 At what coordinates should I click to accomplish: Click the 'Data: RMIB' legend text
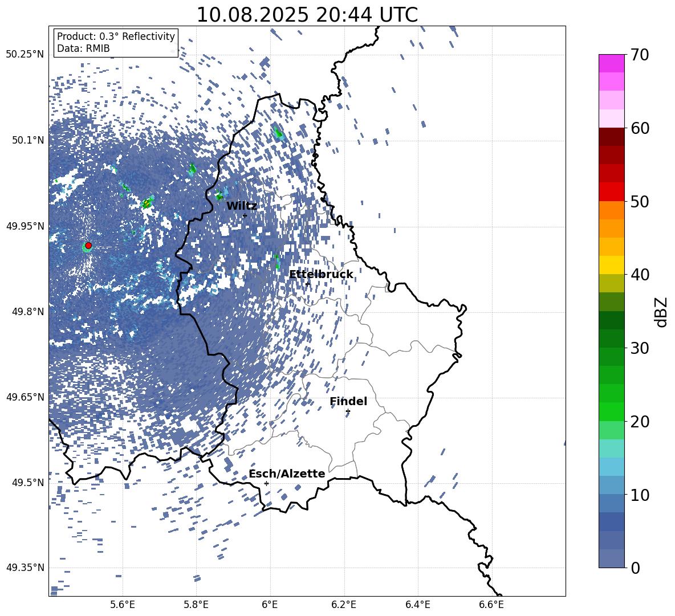click(x=83, y=48)
